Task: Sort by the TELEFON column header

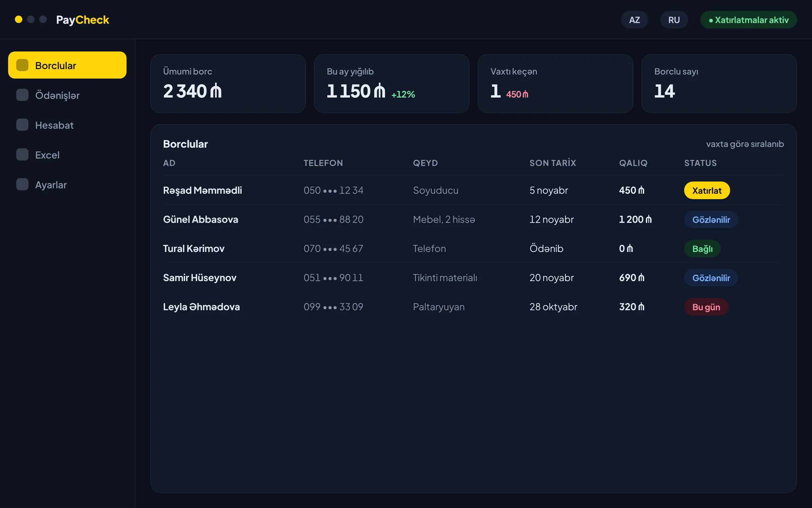Action: (x=323, y=163)
